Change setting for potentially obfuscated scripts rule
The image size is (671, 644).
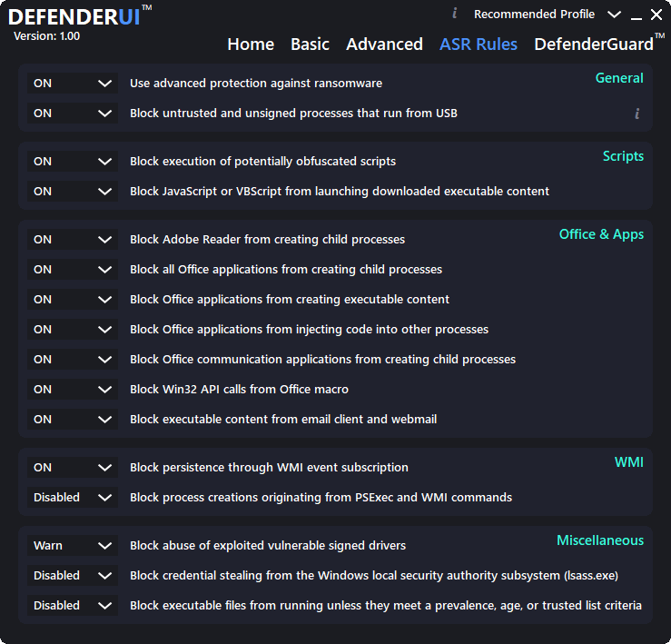73,162
